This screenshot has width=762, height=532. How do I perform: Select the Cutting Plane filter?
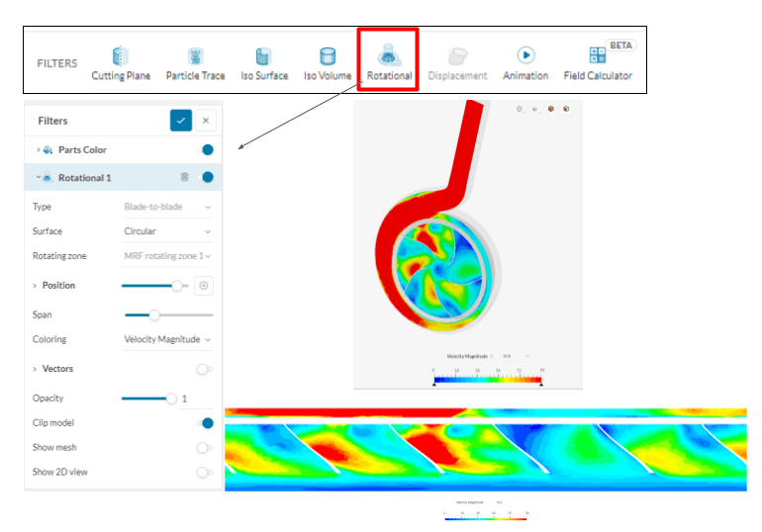121,63
